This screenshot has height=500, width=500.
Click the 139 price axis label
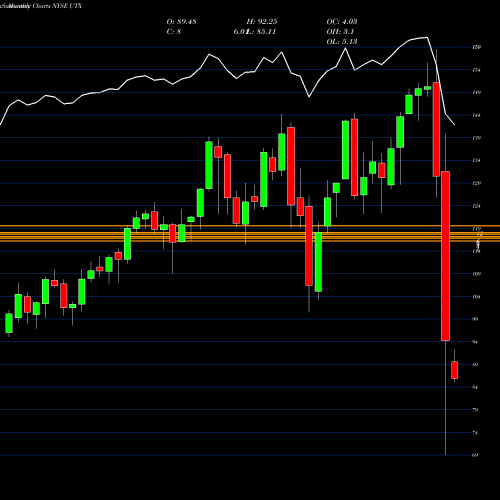click(x=476, y=138)
